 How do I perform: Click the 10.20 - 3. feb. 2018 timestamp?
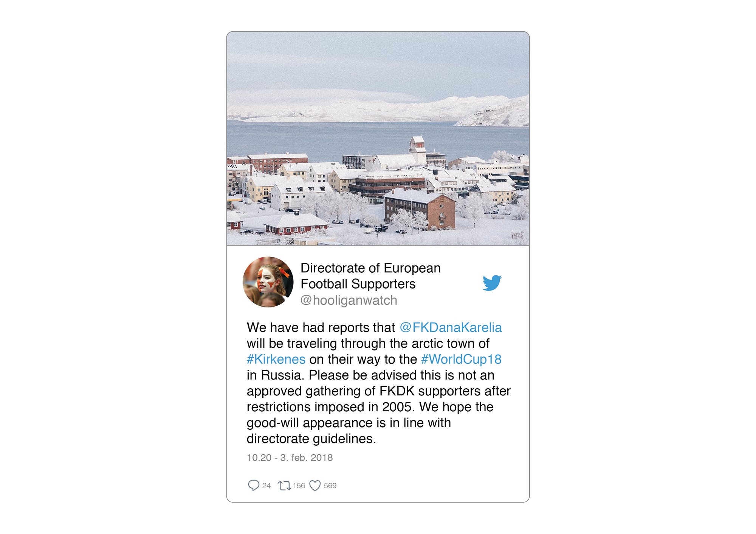click(290, 458)
